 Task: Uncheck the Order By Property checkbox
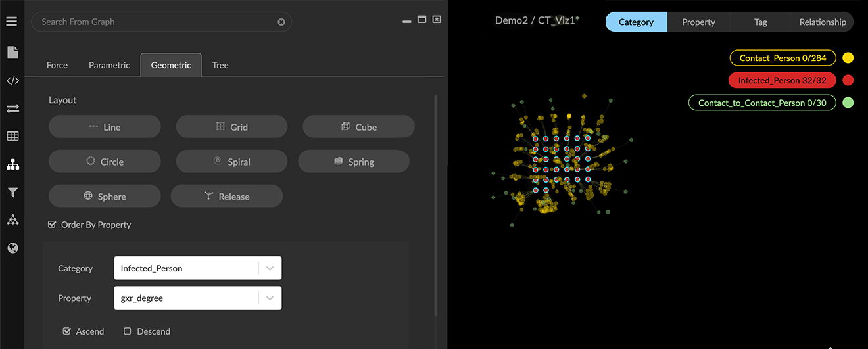click(x=53, y=225)
